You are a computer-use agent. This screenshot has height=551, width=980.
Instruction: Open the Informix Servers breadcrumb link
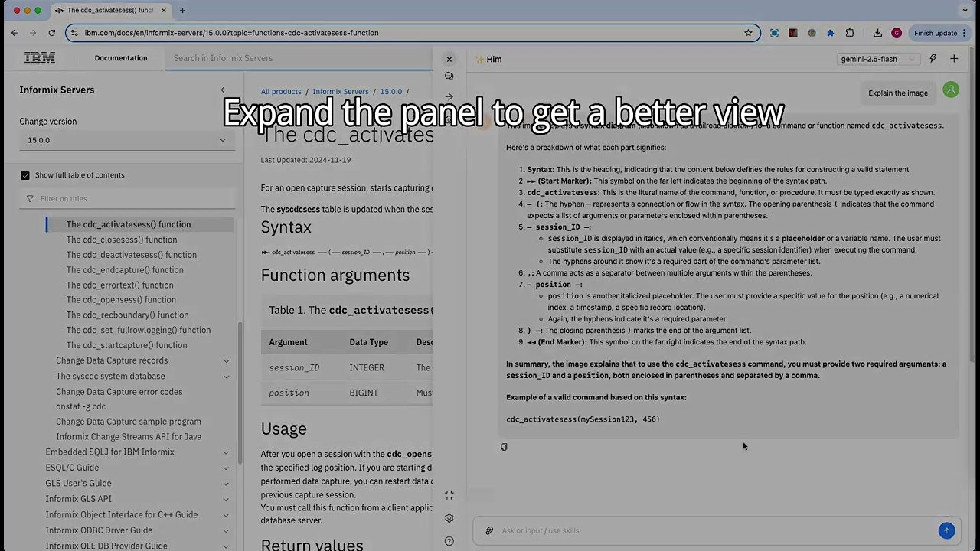click(x=341, y=91)
